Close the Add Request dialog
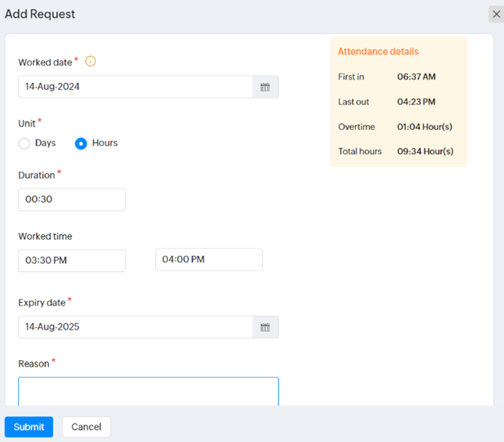The image size is (504, 442). tap(496, 14)
